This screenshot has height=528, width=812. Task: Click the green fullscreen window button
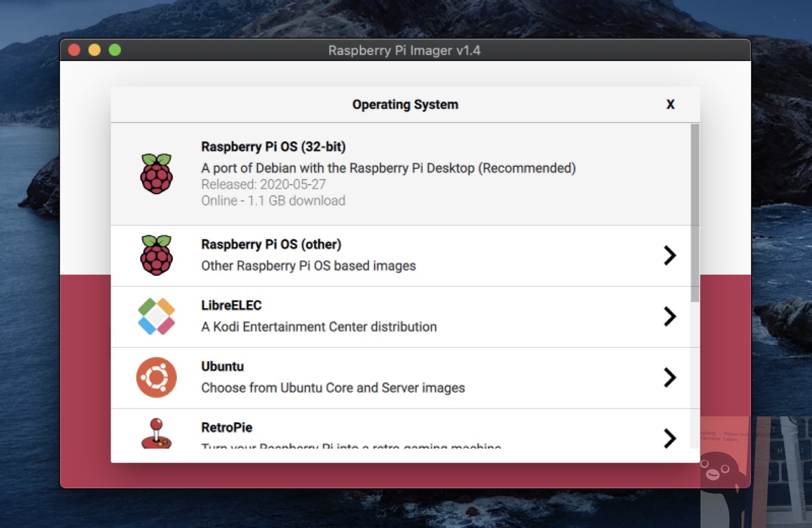[115, 50]
